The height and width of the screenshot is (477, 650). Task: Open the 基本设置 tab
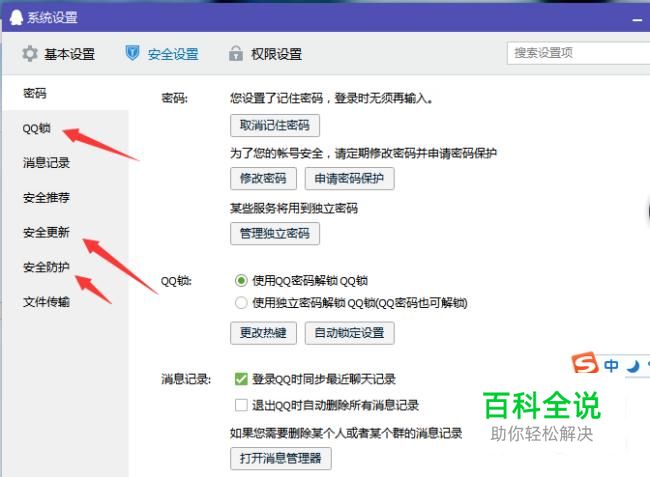tap(58, 54)
